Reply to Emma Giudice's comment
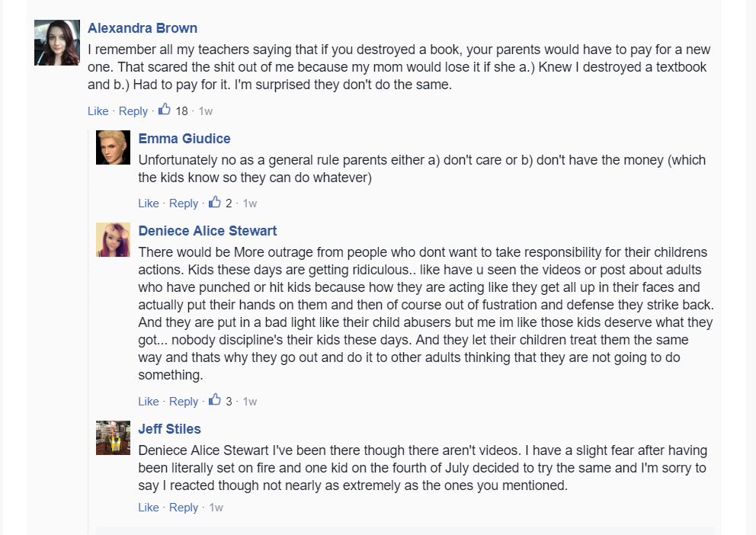 tap(184, 203)
